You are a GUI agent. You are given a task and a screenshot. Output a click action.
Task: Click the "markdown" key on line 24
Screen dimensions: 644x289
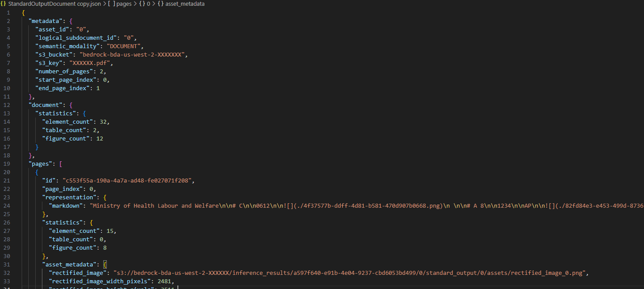point(66,205)
